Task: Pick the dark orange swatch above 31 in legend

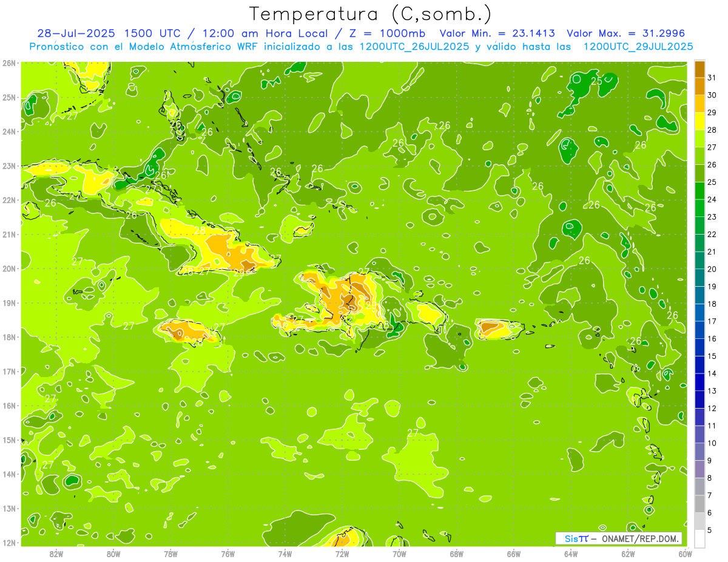Action: (699, 69)
